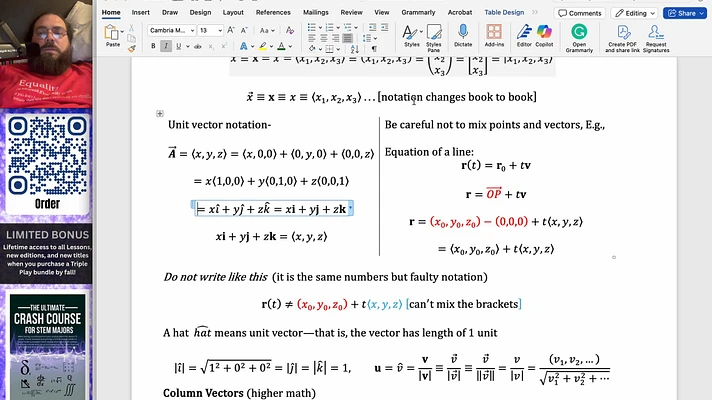This screenshot has width=712, height=400.
Task: Toggle superscript formatting
Action: click(x=223, y=46)
